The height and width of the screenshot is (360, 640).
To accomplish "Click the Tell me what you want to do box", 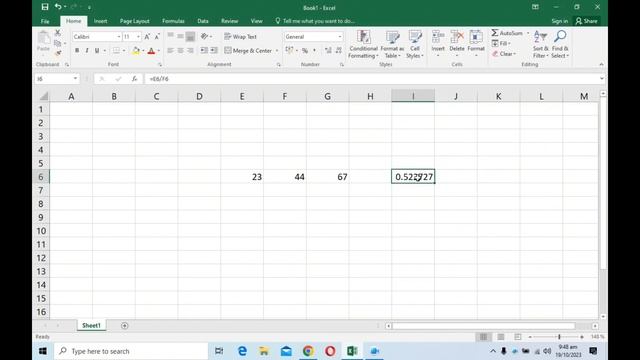I will coord(315,21).
